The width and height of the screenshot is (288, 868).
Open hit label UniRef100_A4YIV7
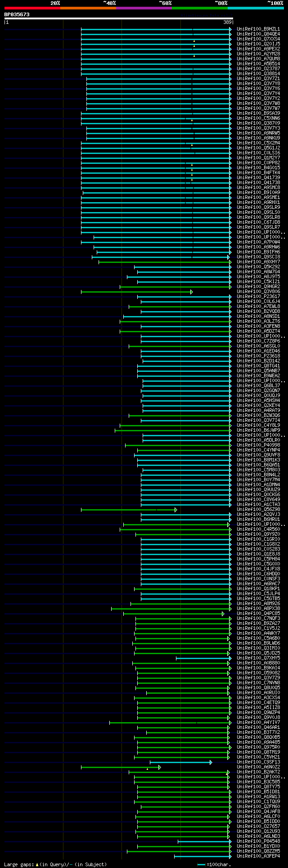tap(258, 723)
